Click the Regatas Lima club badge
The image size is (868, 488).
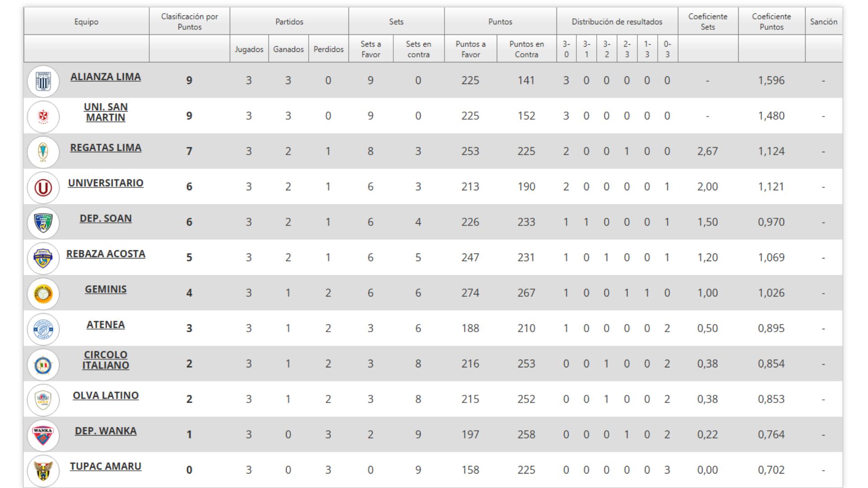43,152
